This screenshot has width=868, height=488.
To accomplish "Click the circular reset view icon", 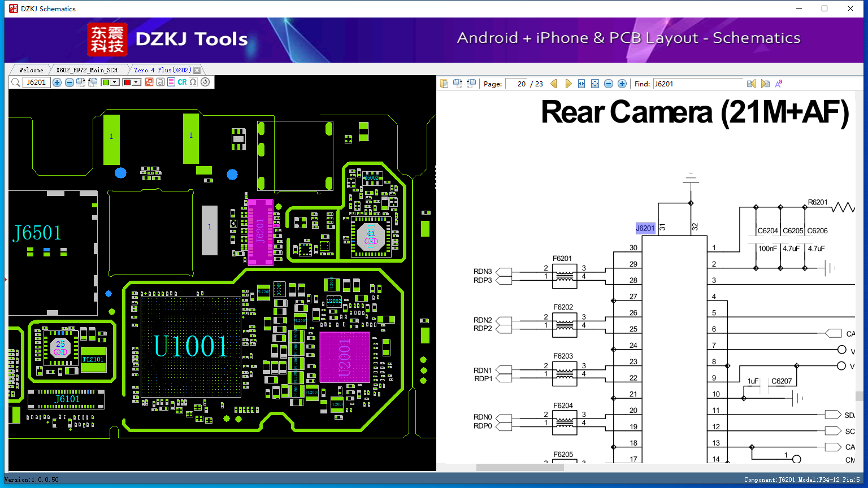I will [205, 82].
